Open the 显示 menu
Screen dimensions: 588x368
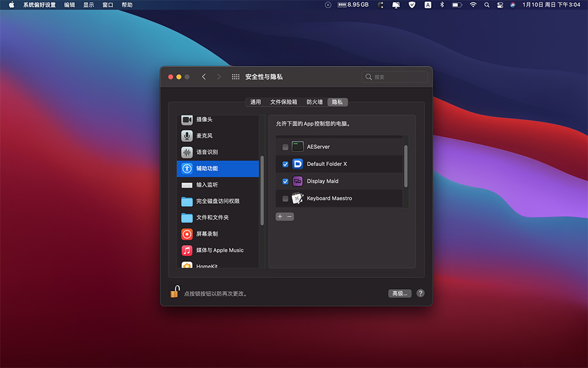(89, 5)
